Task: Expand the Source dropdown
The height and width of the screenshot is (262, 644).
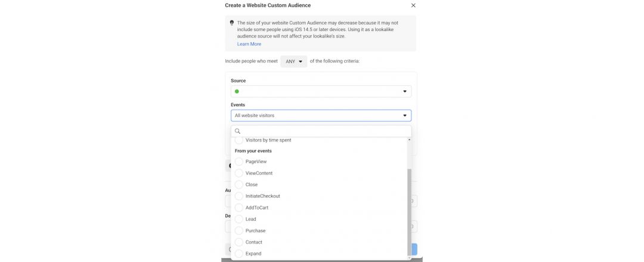Action: (404, 91)
